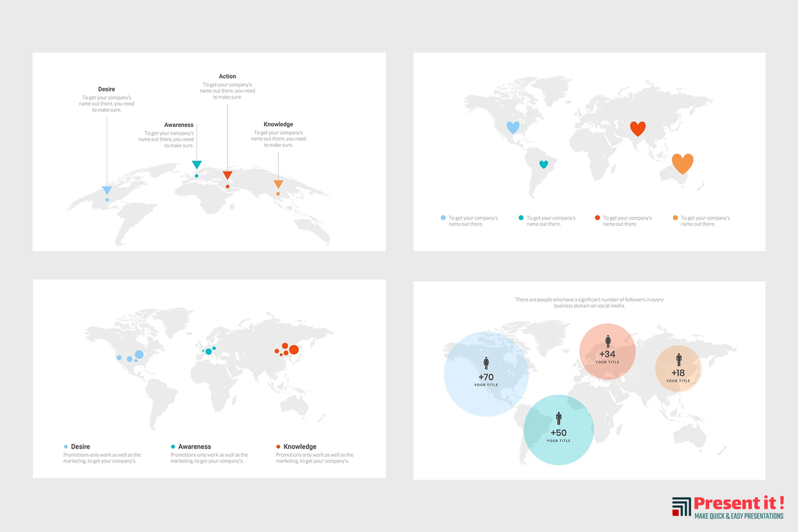Click the orange Knowledge triangle pin

(x=278, y=184)
